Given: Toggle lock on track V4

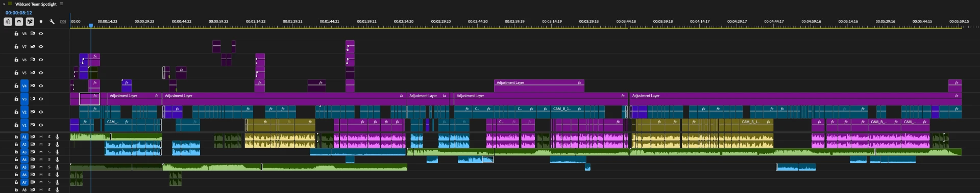Looking at the screenshot, I should [16, 86].
